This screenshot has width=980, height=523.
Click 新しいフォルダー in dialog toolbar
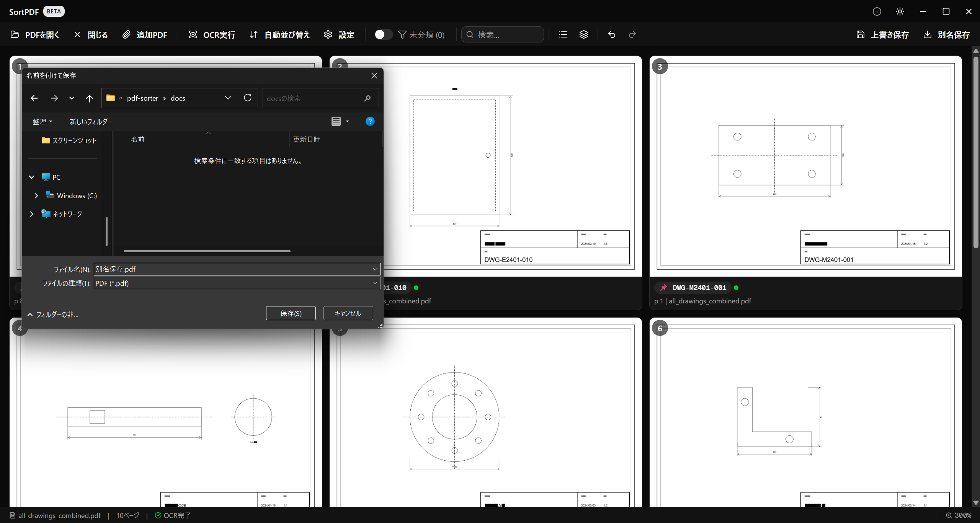click(91, 122)
